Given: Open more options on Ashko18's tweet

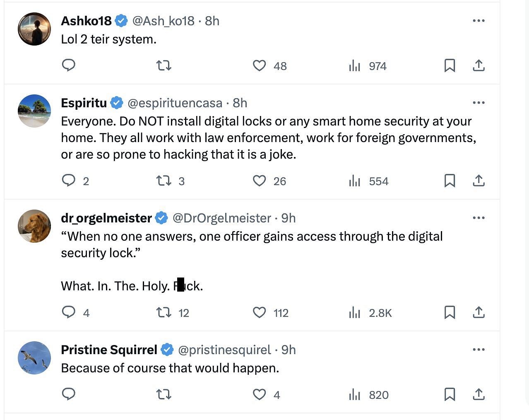Looking at the screenshot, I should click(x=479, y=21).
